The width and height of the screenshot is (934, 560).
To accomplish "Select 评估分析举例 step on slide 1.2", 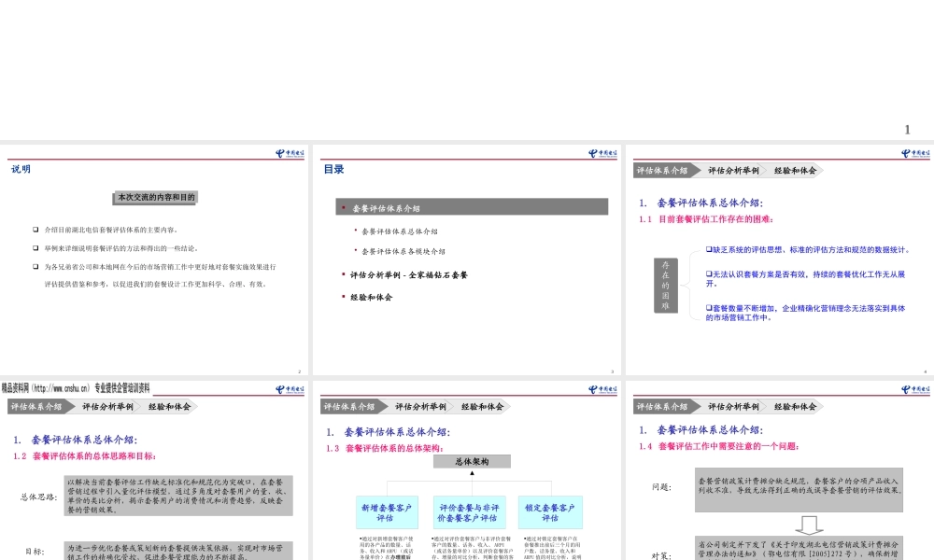I will 107,407.
